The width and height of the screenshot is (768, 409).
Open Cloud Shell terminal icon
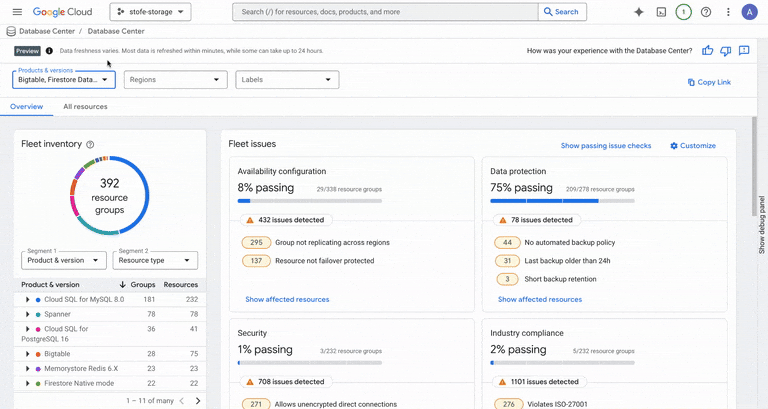pos(661,12)
